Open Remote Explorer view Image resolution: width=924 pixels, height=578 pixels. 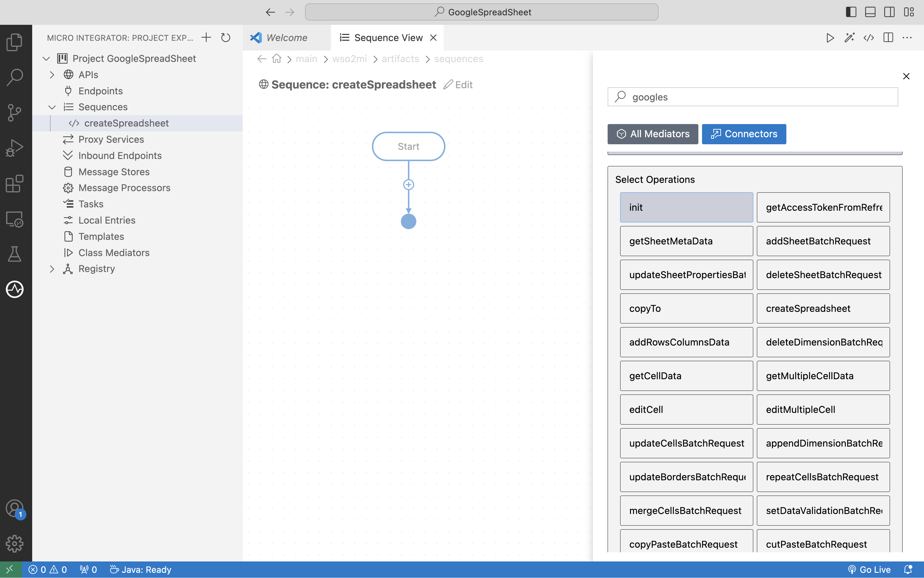pos(14,219)
